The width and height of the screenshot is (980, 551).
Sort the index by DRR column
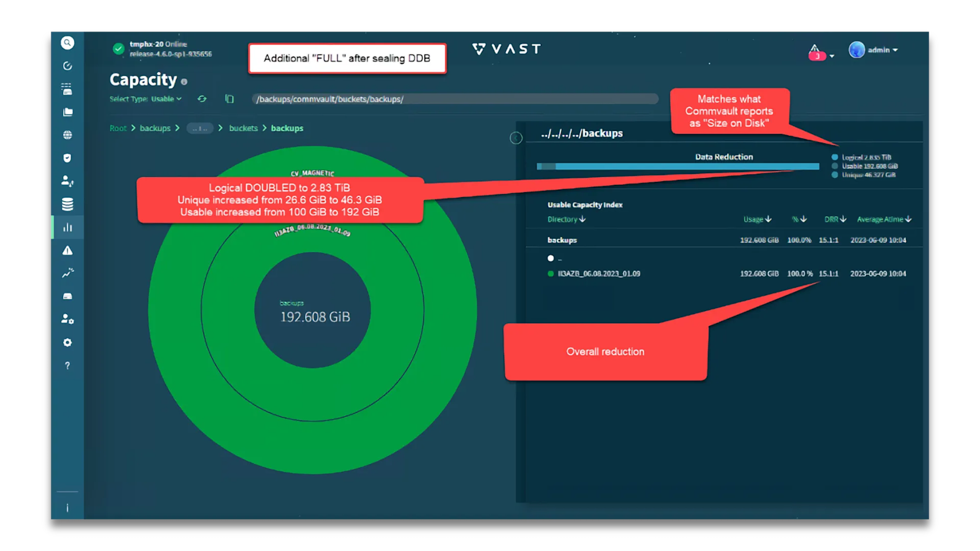(x=835, y=219)
